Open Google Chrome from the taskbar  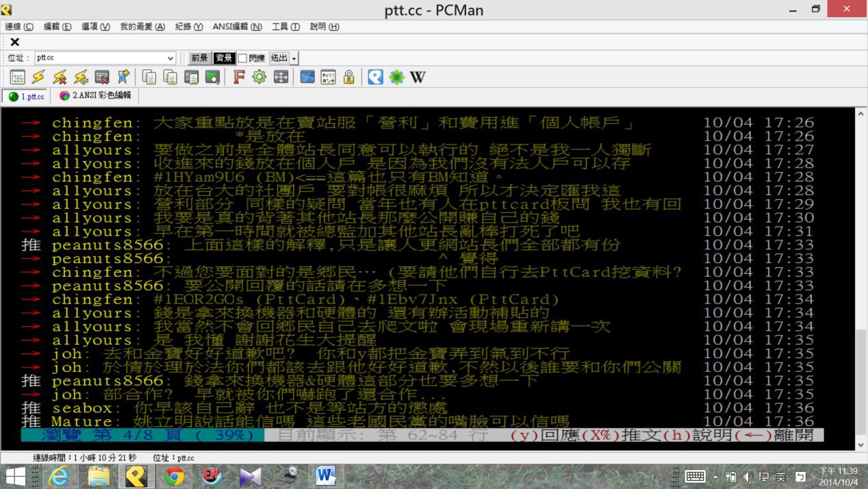pos(175,476)
